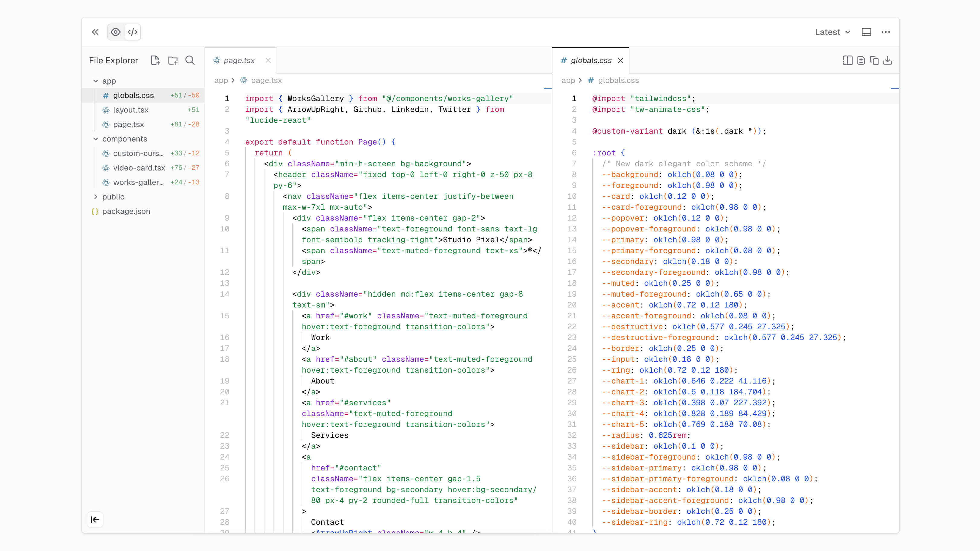Image resolution: width=980 pixels, height=551 pixels.
Task: Open layout.tsx from the file tree
Action: click(131, 110)
